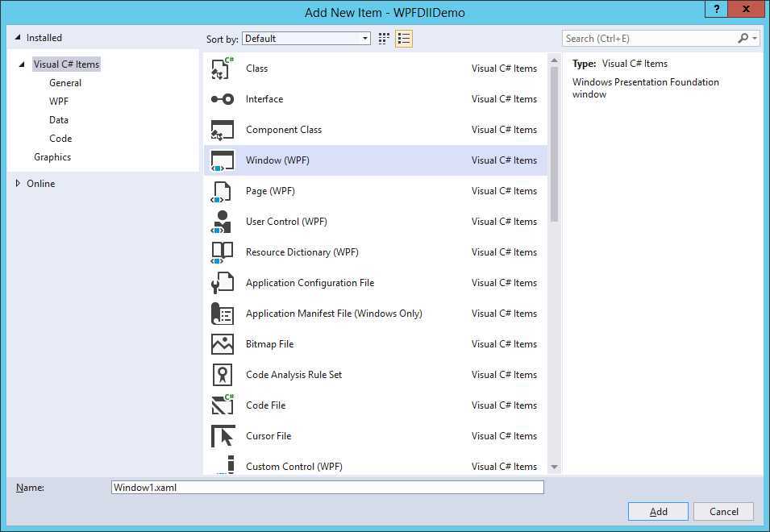Viewport: 770px width, 532px height.
Task: Click the Page (WPF) template icon
Action: pos(221,191)
